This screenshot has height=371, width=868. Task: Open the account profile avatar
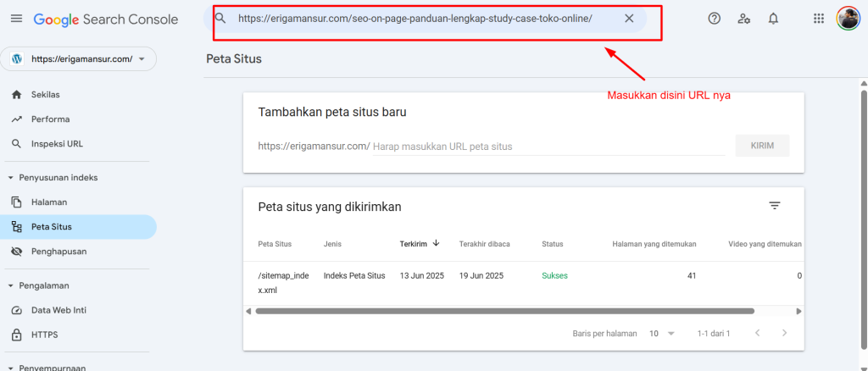(x=848, y=19)
